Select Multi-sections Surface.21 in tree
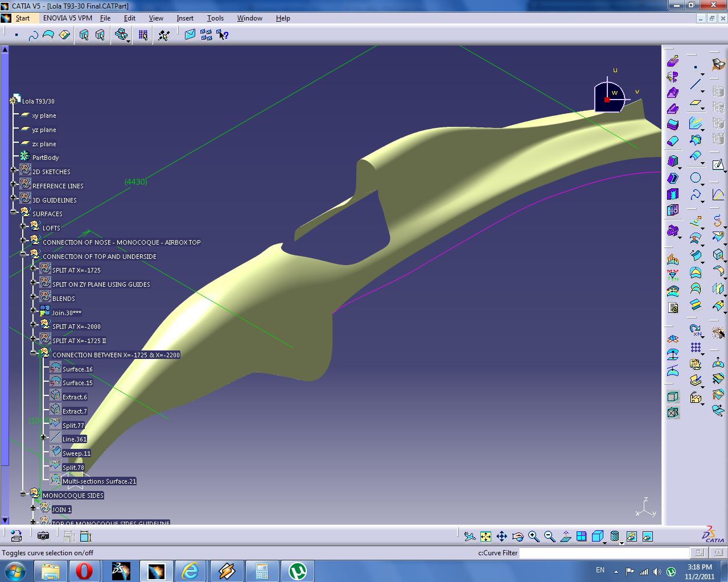Viewport: 728px width, 582px height. 99,481
